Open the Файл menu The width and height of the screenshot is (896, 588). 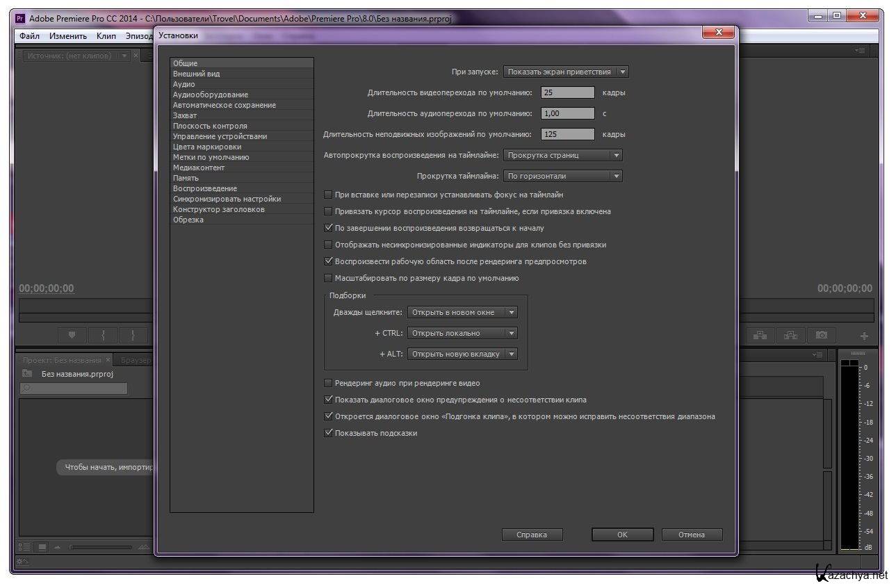click(x=29, y=36)
